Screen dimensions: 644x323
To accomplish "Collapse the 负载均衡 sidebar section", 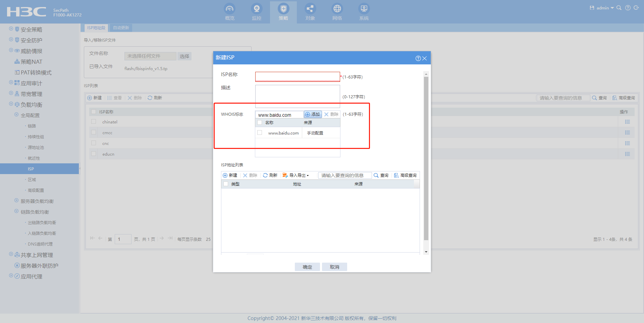I will pyautogui.click(x=11, y=104).
